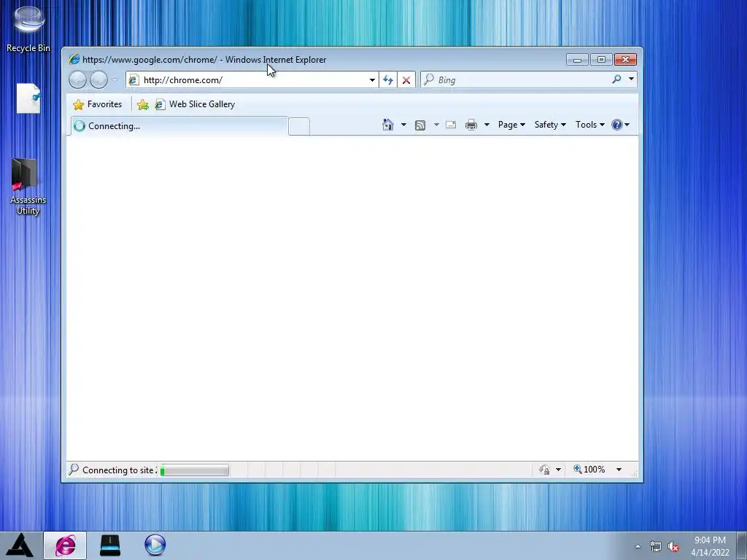Minimize the Internet Explorer window
The width and height of the screenshot is (747, 560).
click(577, 60)
